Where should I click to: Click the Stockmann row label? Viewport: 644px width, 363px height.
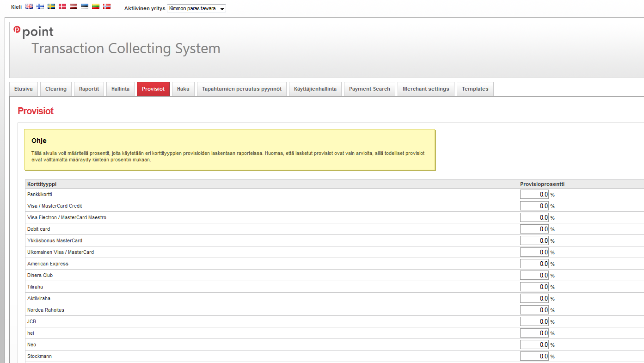[39, 356]
